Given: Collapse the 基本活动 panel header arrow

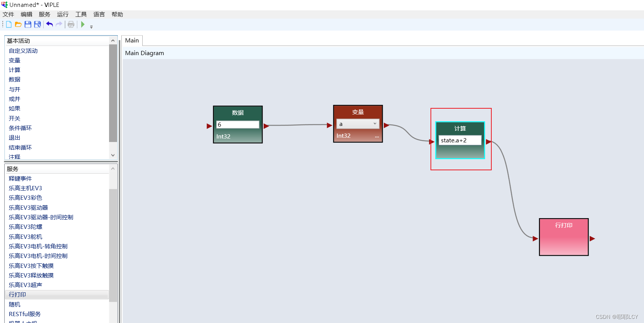Looking at the screenshot, I should (x=113, y=41).
